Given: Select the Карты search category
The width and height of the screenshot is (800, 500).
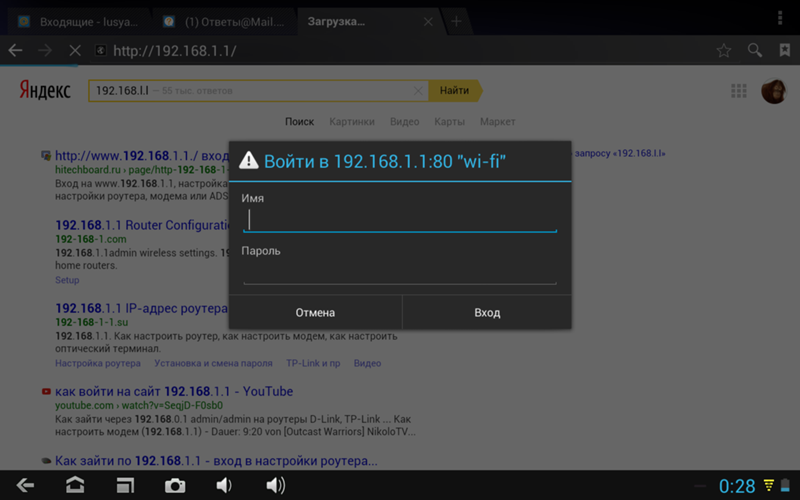Looking at the screenshot, I should click(449, 121).
